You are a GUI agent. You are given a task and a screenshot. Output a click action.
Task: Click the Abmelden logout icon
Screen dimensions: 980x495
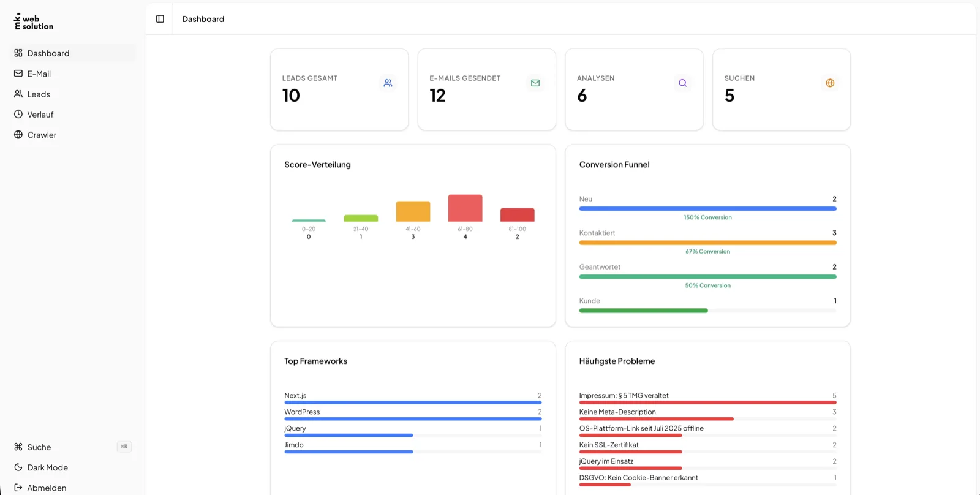tap(18, 488)
